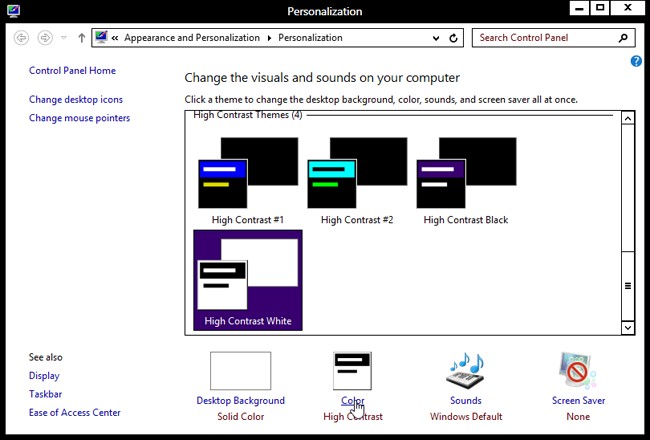Click the theme list scrollbar thumb
650x440 pixels.
click(628, 286)
